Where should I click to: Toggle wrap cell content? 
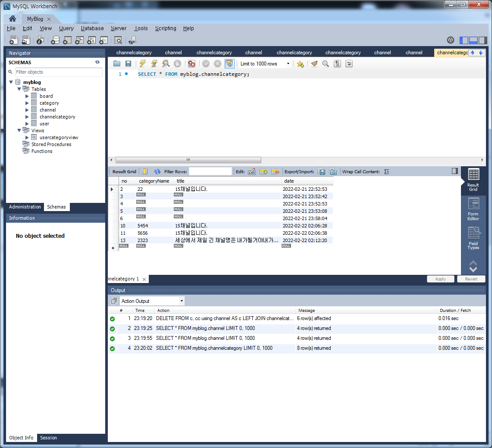click(x=386, y=171)
